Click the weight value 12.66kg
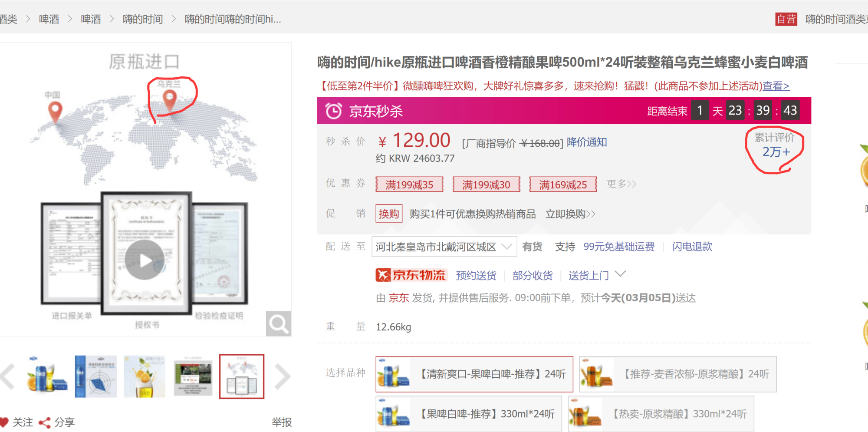This screenshot has width=868, height=432. 393,327
